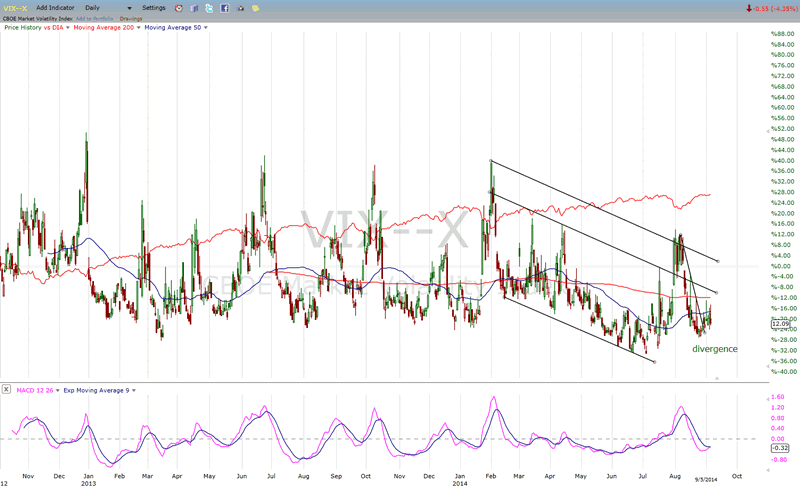The image size is (800, 486).
Task: Share the chart via the Twitter icon
Action: [209, 8]
